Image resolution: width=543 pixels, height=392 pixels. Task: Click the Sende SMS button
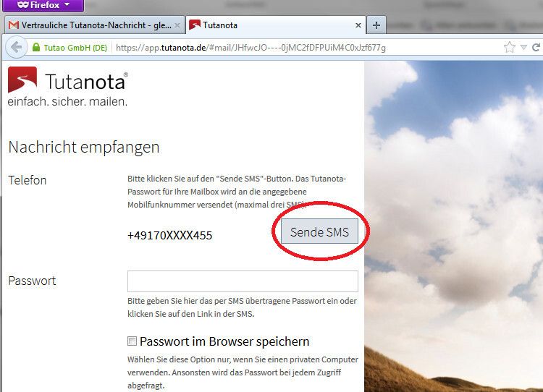click(319, 231)
